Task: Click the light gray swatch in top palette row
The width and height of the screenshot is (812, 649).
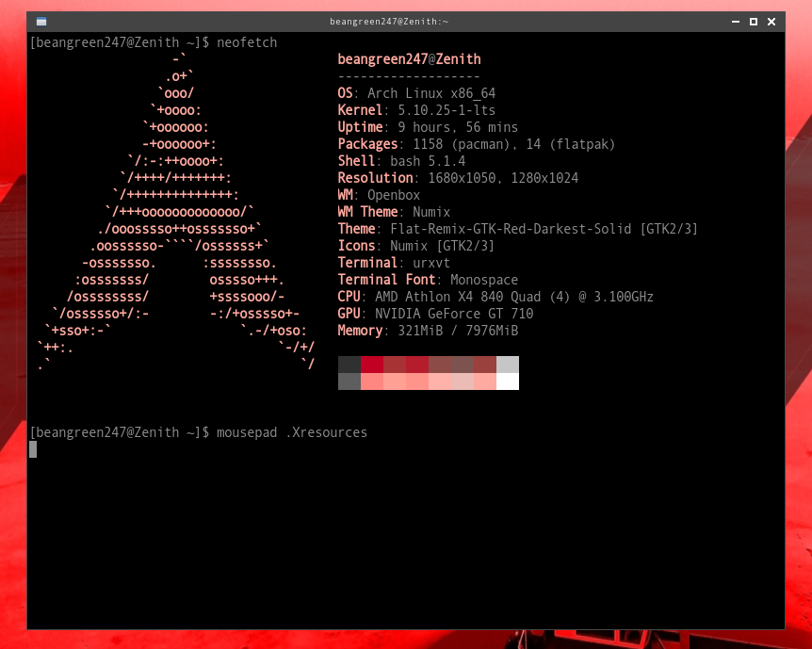Action: point(508,365)
